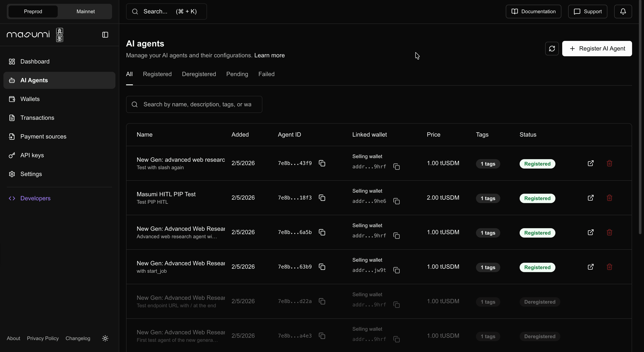
Task: Toggle light theme with sun icon
Action: pos(105,338)
